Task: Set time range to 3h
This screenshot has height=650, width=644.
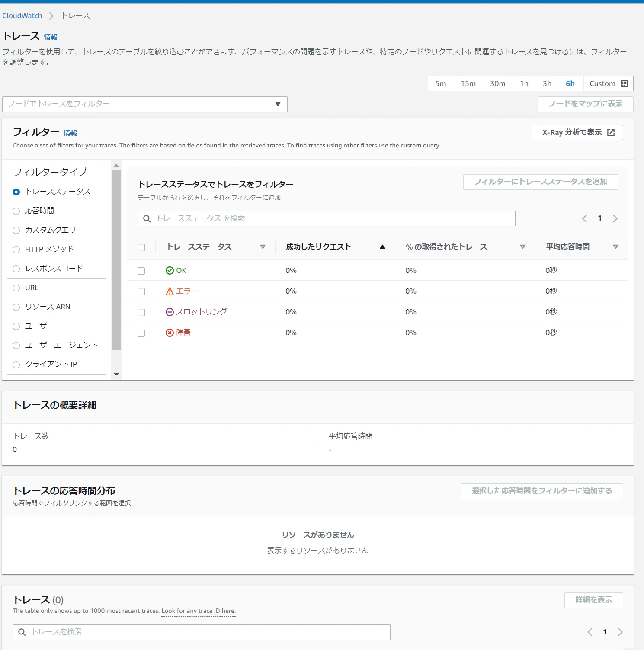Action: [547, 83]
